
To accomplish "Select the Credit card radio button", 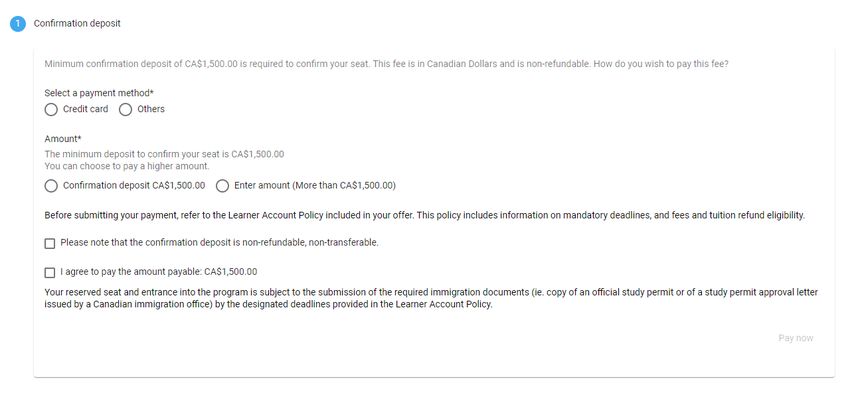I will pos(51,109).
